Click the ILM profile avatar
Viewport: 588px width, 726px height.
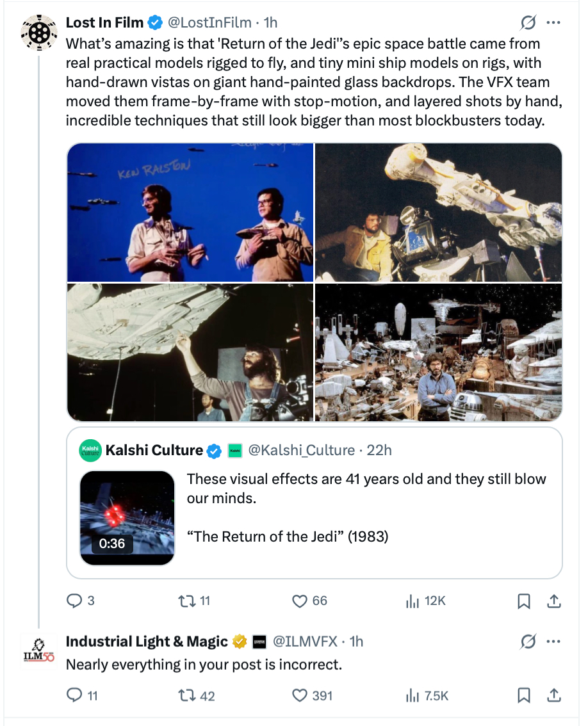pyautogui.click(x=38, y=650)
